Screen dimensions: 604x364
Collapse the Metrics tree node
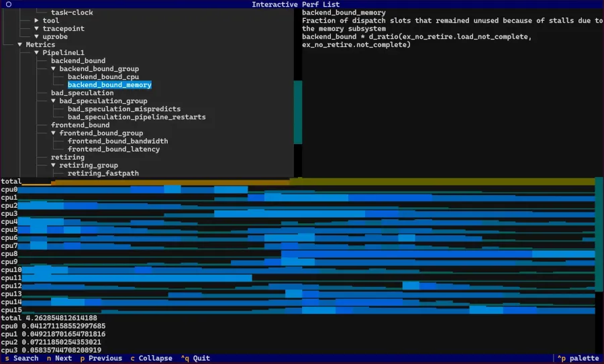pyautogui.click(x=20, y=45)
